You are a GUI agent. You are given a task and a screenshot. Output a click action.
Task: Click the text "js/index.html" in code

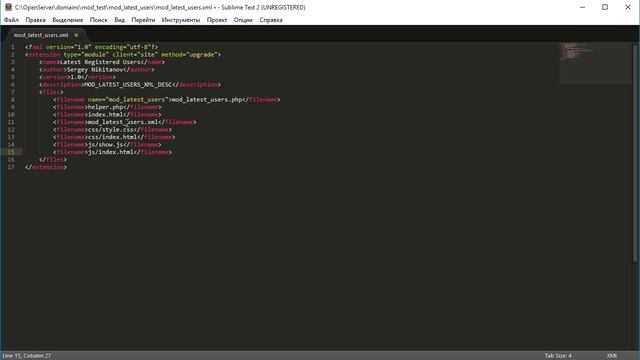pos(111,152)
